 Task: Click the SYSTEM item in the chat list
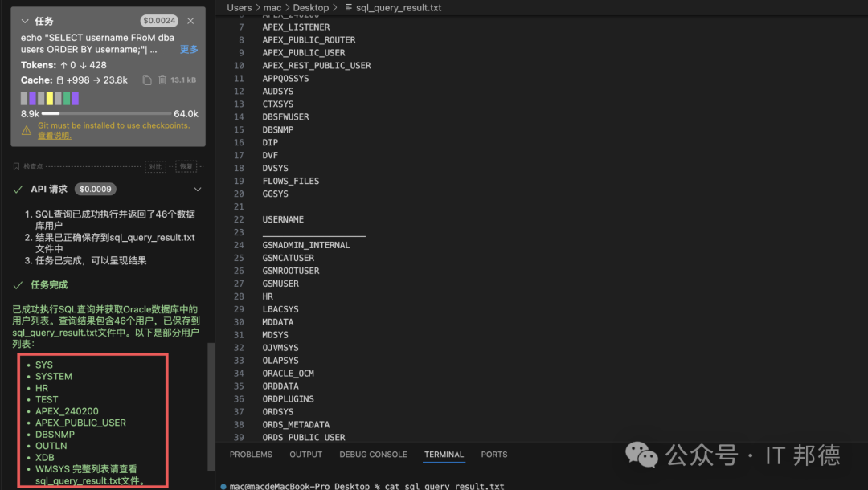tap(54, 377)
